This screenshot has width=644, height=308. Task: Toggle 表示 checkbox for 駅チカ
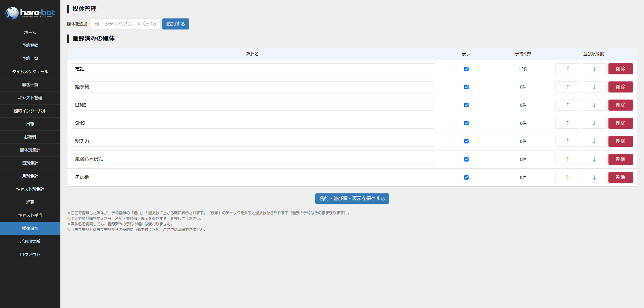coord(466,141)
